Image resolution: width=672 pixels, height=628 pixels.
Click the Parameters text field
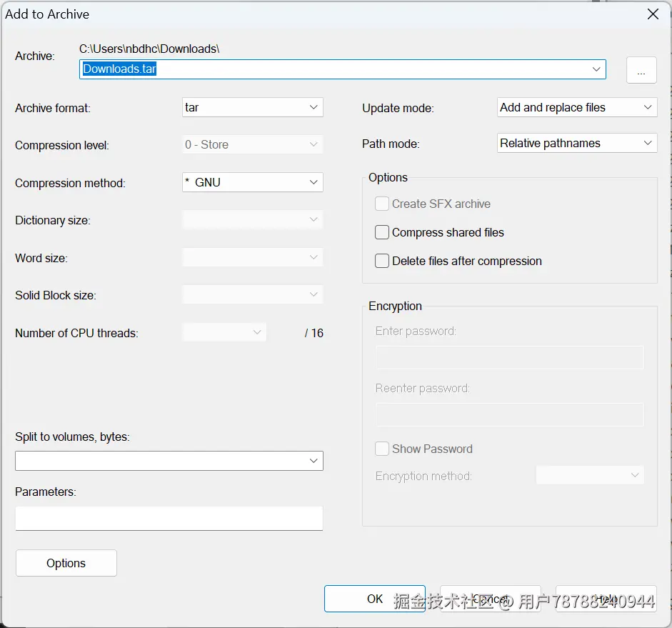coord(169,518)
